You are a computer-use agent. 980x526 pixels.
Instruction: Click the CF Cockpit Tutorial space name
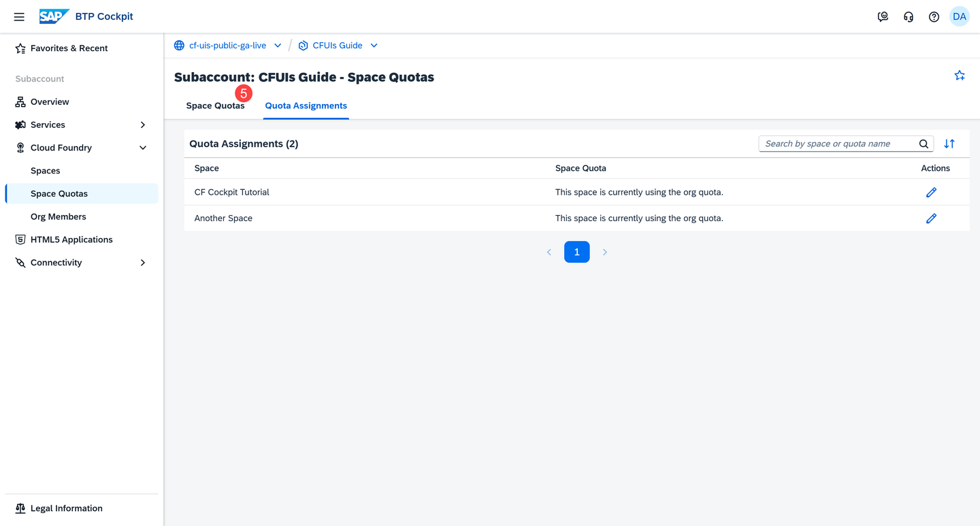click(x=232, y=193)
